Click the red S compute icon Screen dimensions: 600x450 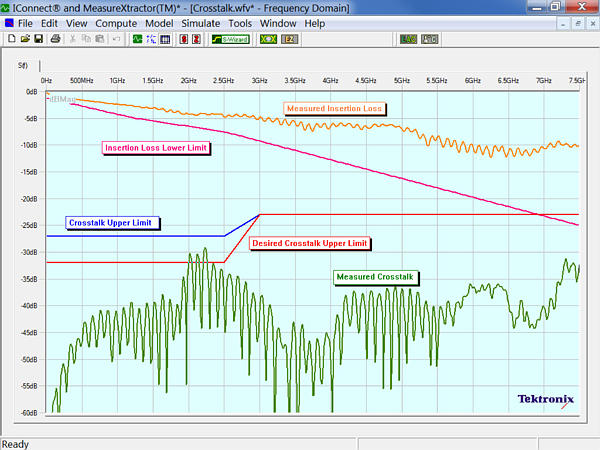coord(184,39)
